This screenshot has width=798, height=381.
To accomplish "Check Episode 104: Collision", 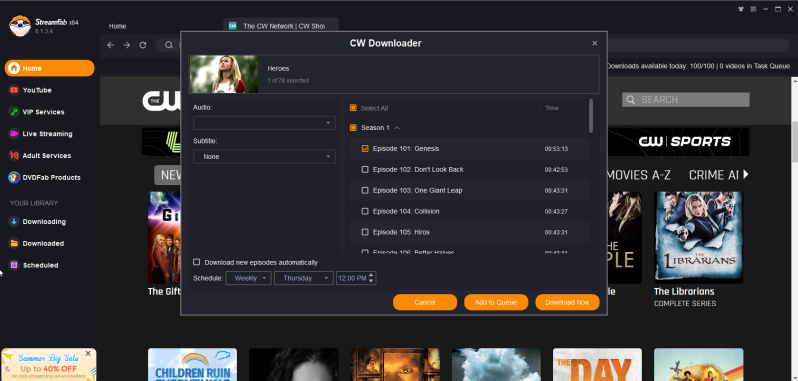I will tap(364, 211).
